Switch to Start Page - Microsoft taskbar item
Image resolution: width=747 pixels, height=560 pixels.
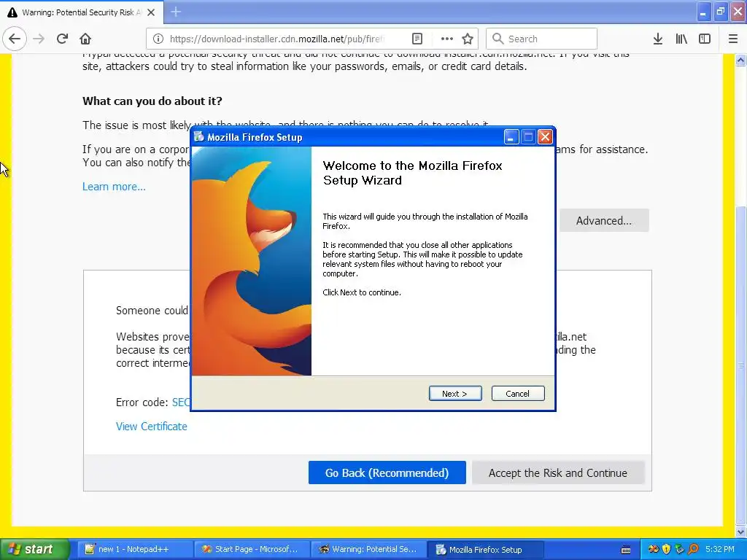[251, 549]
